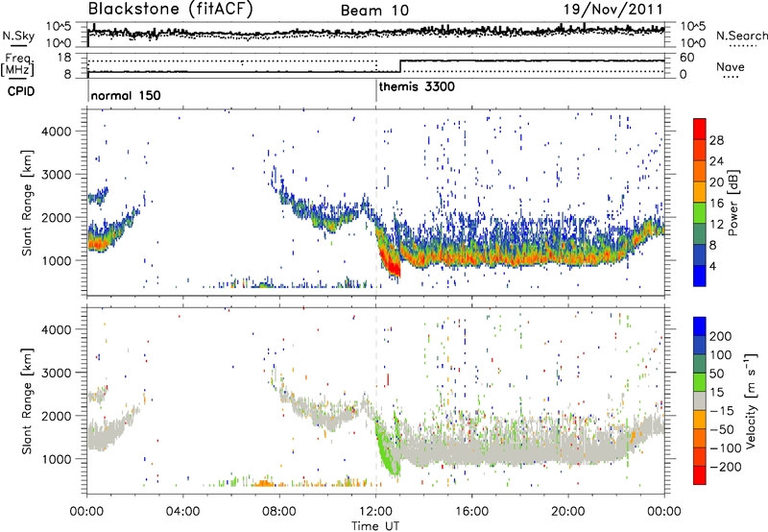This screenshot has width=768, height=532.
Task: Click the green 12 dB power swatch
Action: [x=700, y=213]
